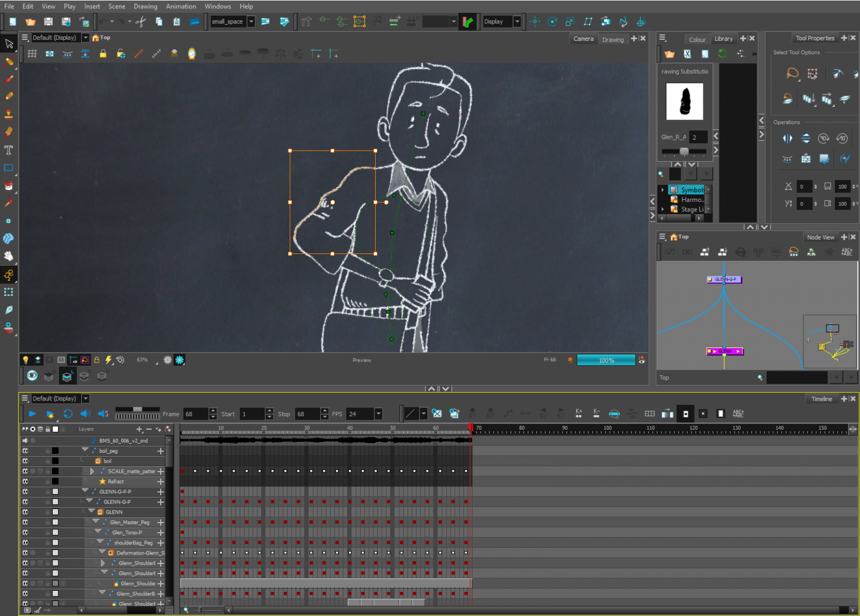The width and height of the screenshot is (860, 616).
Task: Select the Lasso selection mode icon
Action: (x=792, y=73)
